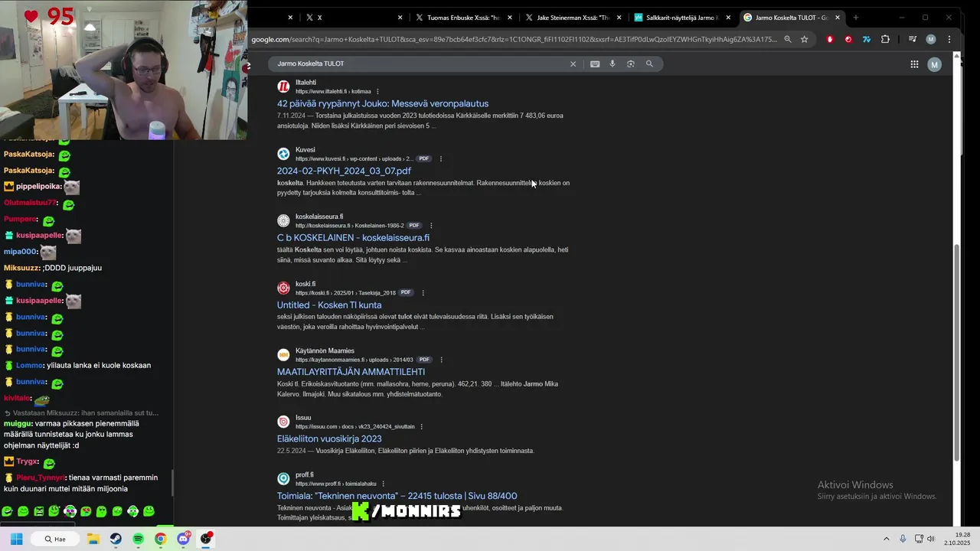Click the koski.fi site favicon
The width and height of the screenshot is (980, 551).
[x=283, y=288]
